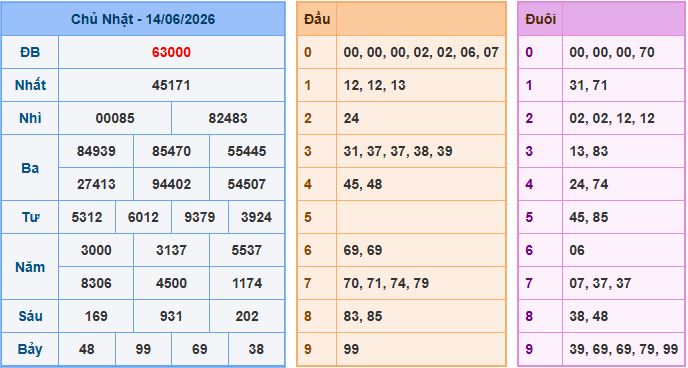
Task: Click Nhì prize number 00085
Action: pyautogui.click(x=115, y=118)
